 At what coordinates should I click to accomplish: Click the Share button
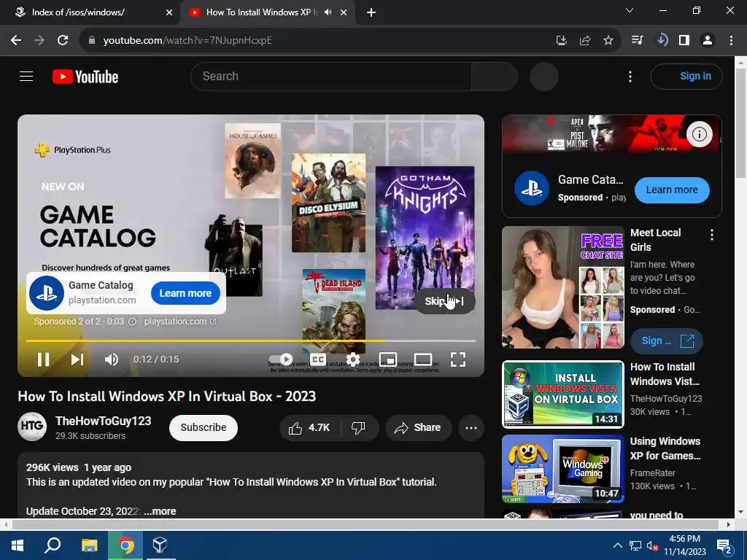click(417, 427)
